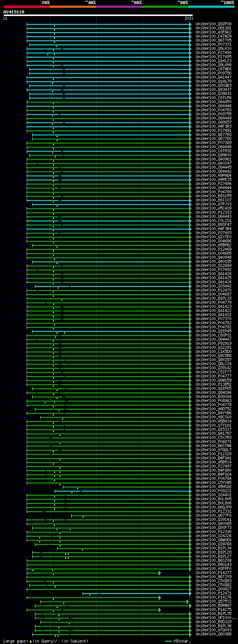Click label UniRef100_Q3SA42
Screen dimensions: 238x644
pos(213,286)
